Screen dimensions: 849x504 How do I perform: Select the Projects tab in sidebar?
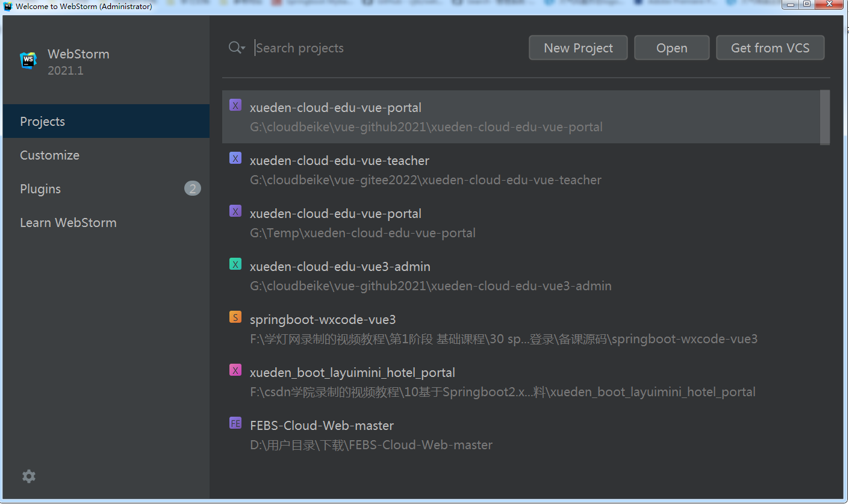[106, 121]
